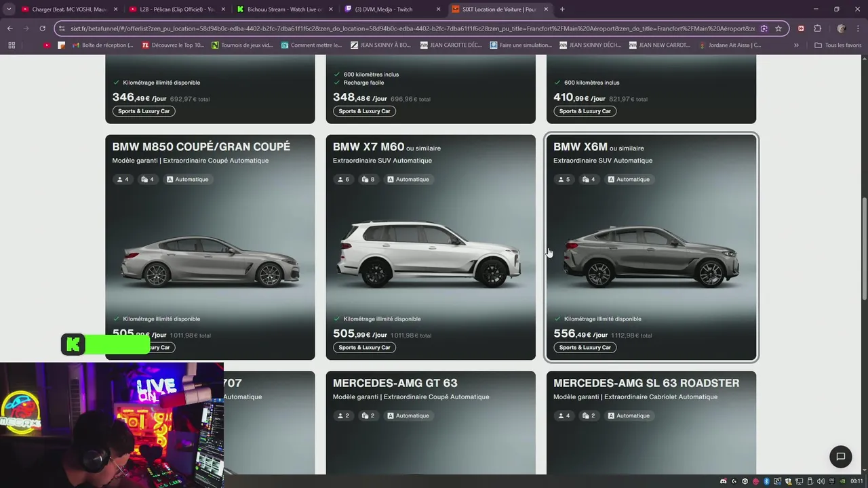868x488 pixels.
Task: Reload the Sixt page
Action: click(42, 28)
